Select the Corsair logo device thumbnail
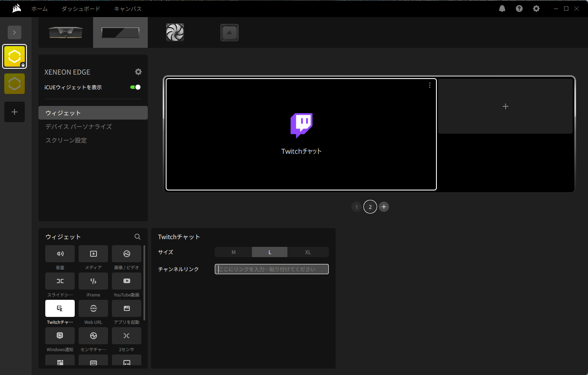 (230, 32)
